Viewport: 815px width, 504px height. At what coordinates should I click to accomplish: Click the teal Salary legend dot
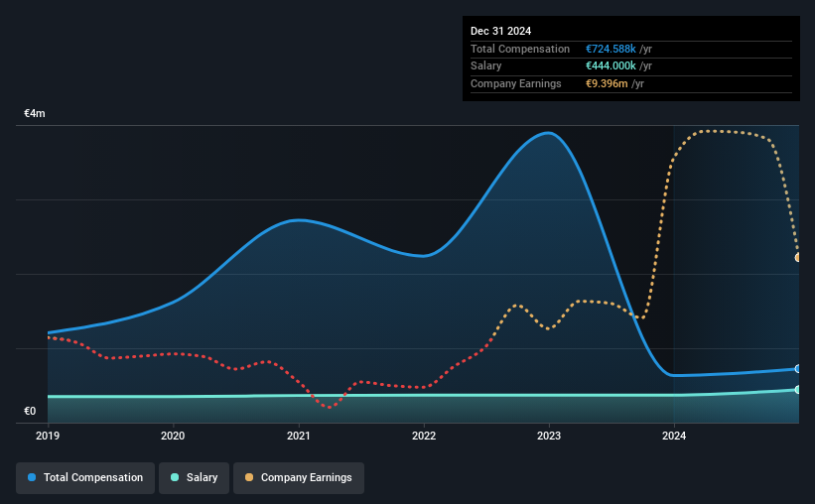tap(175, 477)
